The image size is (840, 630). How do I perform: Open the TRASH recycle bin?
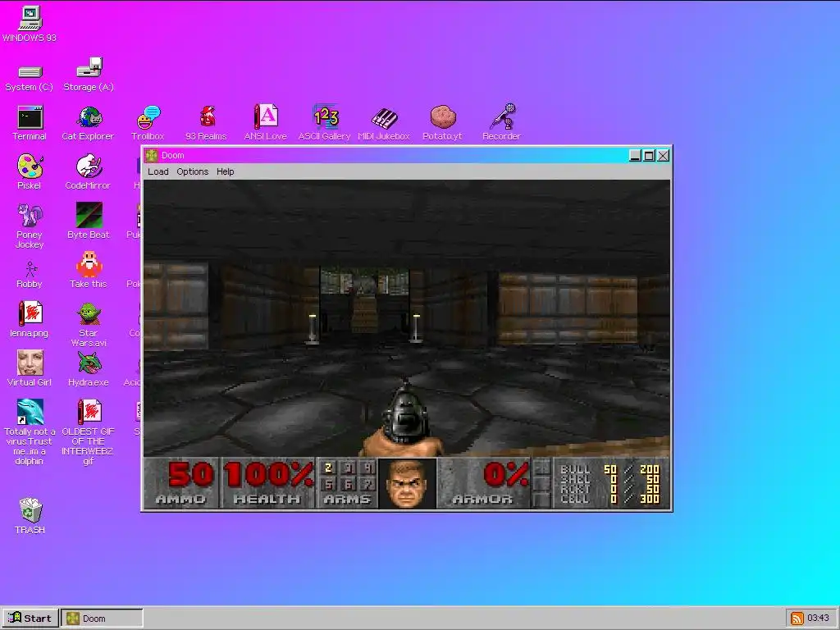pos(30,516)
